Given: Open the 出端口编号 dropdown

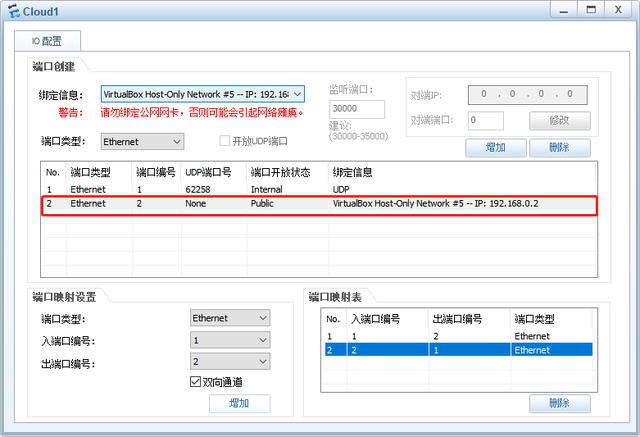Looking at the screenshot, I should 230,362.
